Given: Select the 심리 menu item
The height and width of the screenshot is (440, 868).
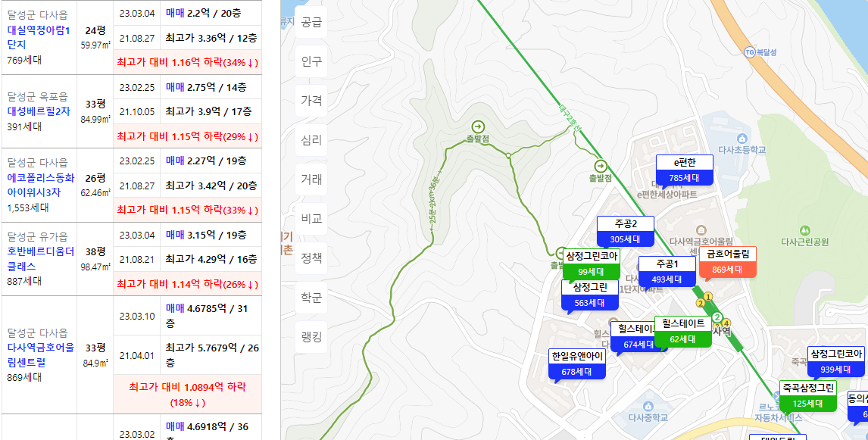Looking at the screenshot, I should coord(311,140).
